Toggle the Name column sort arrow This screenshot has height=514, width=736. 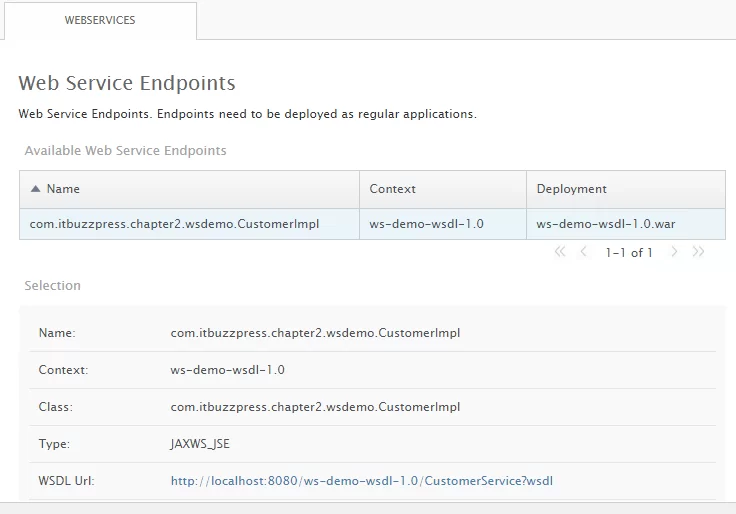click(35, 189)
